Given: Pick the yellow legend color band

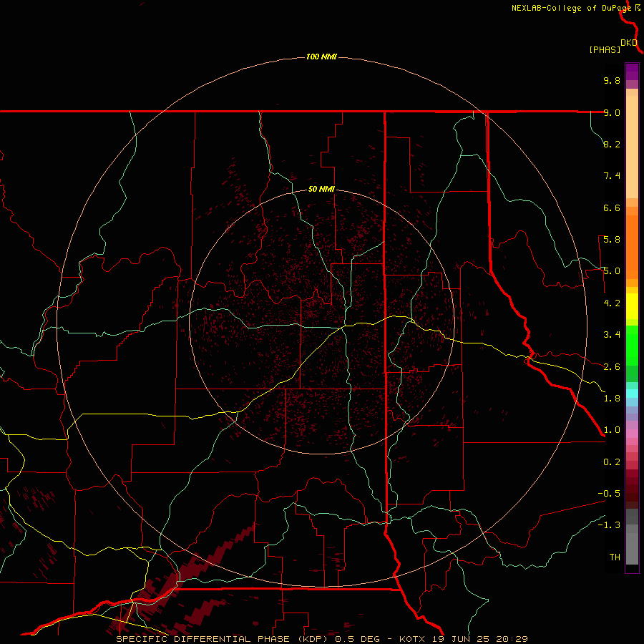Looking at the screenshot, I should pos(632,306).
